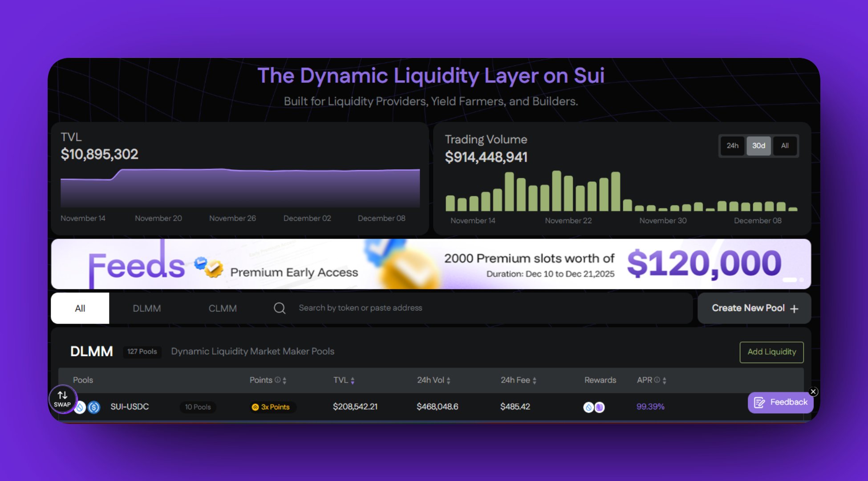The height and width of the screenshot is (481, 868).
Task: Click the Points info icon
Action: coord(278,380)
